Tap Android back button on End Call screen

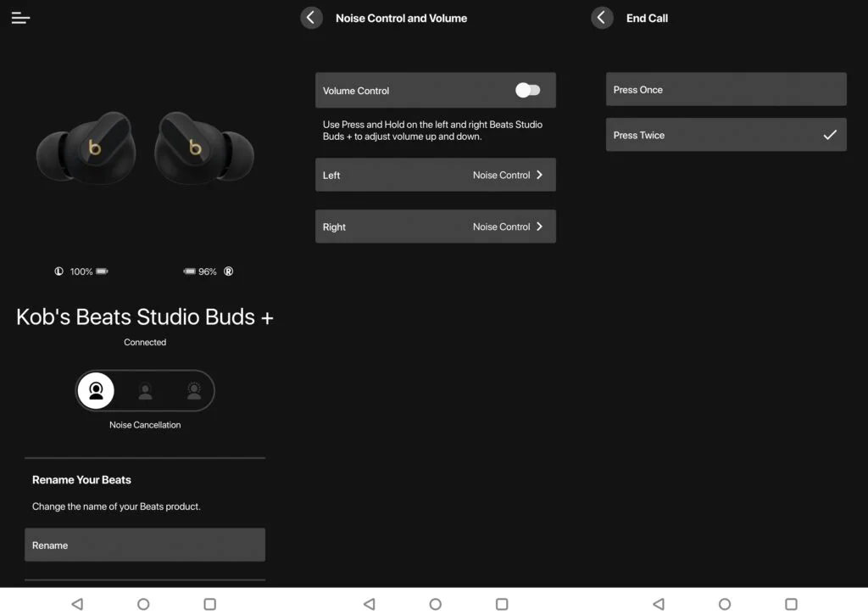coord(659,604)
